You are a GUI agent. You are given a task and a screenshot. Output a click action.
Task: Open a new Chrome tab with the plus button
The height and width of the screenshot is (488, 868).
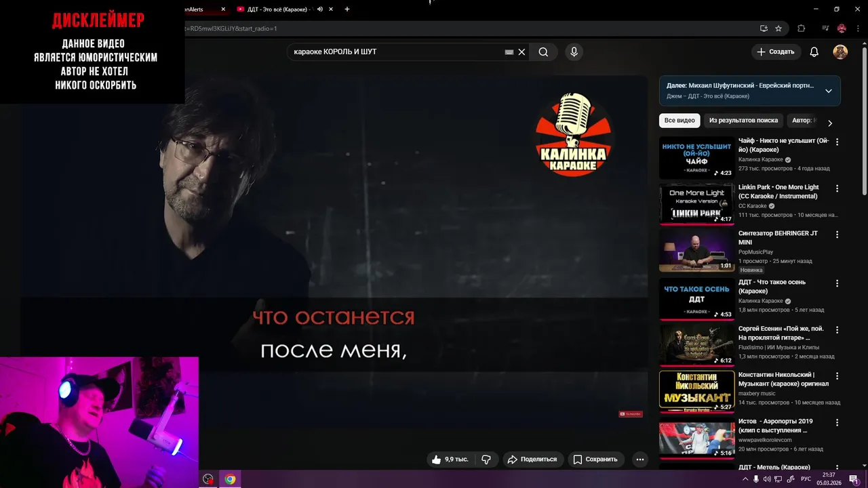[x=347, y=9]
